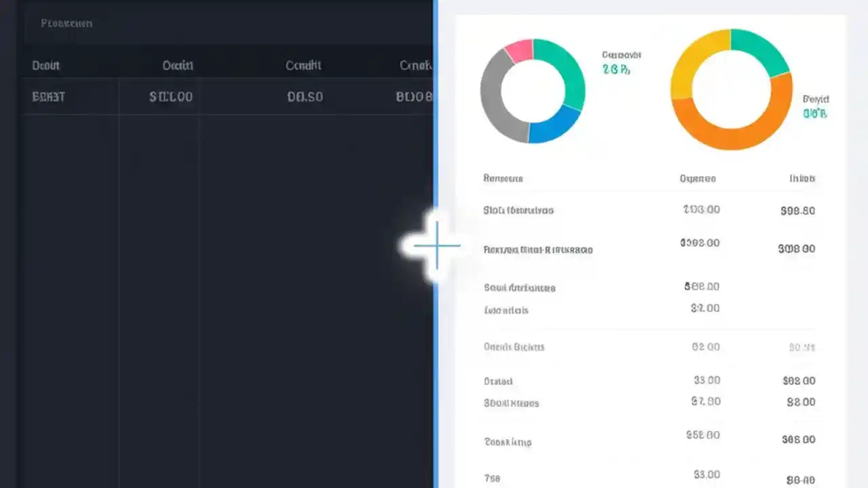Select the first transaction row in the dark table
Screen dimensions: 868x488
point(170,96)
